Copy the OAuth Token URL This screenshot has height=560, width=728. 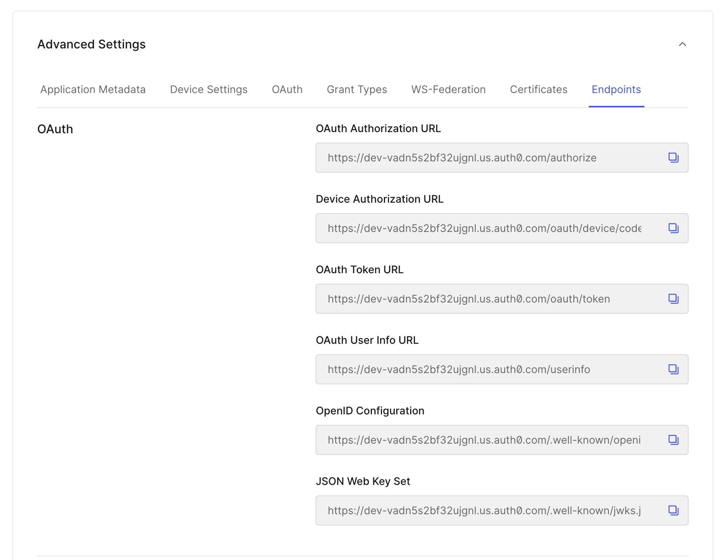674,299
